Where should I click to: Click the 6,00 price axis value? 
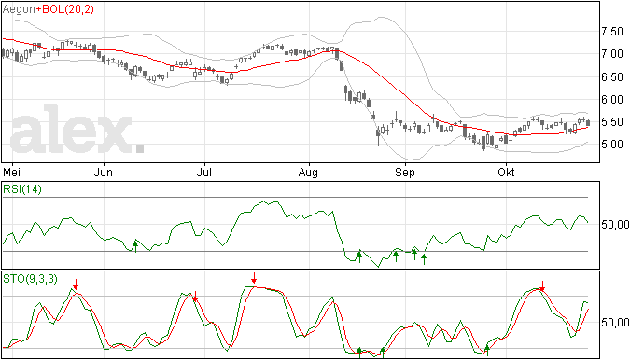tap(612, 100)
